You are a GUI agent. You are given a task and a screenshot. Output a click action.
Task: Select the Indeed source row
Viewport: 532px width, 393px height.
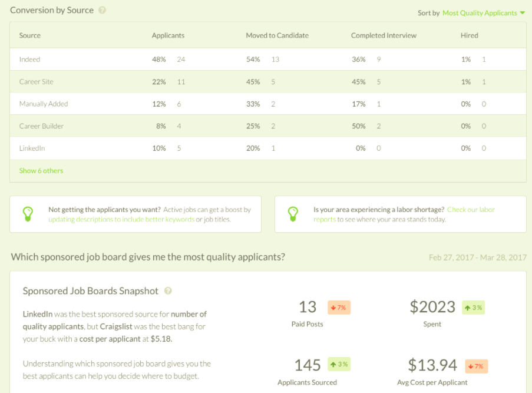(30, 60)
